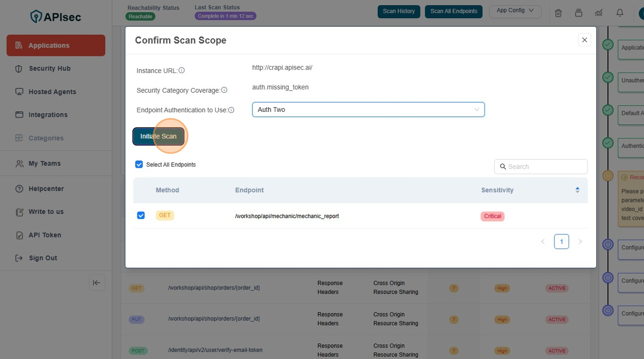Sort the table by Sensitivity column arrows
The height and width of the screenshot is (359, 644).
tap(577, 190)
